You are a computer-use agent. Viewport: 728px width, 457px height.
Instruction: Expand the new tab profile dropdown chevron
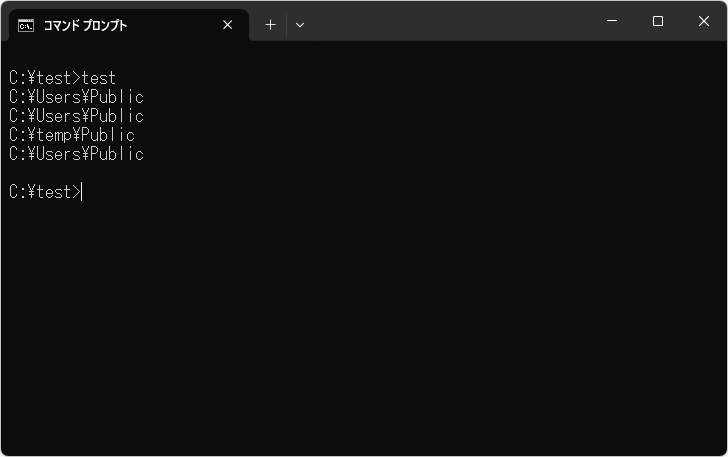tap(300, 25)
